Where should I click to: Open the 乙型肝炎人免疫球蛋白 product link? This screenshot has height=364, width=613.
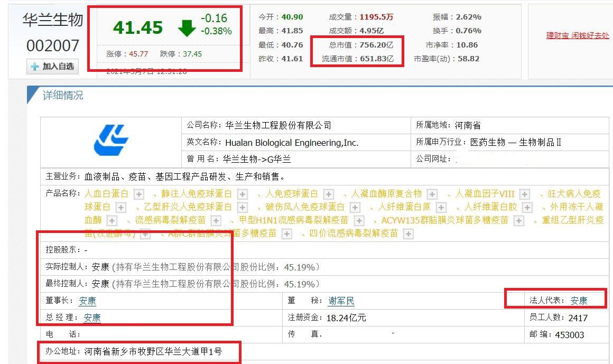[x=188, y=207]
